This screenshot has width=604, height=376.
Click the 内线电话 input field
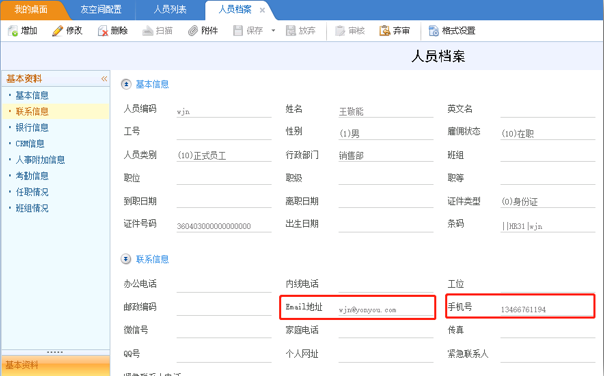click(x=386, y=286)
